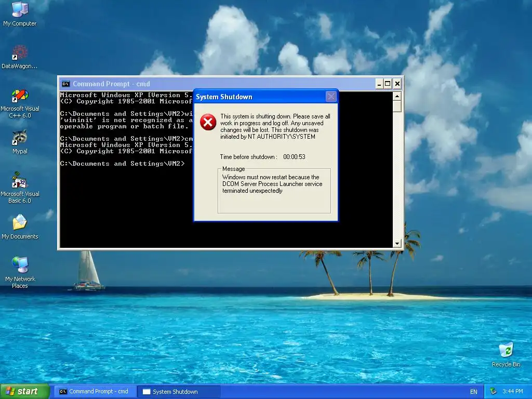Viewport: 532px width, 399px height.
Task: Switch to Command Prompt taskbar button
Action: 96,392
